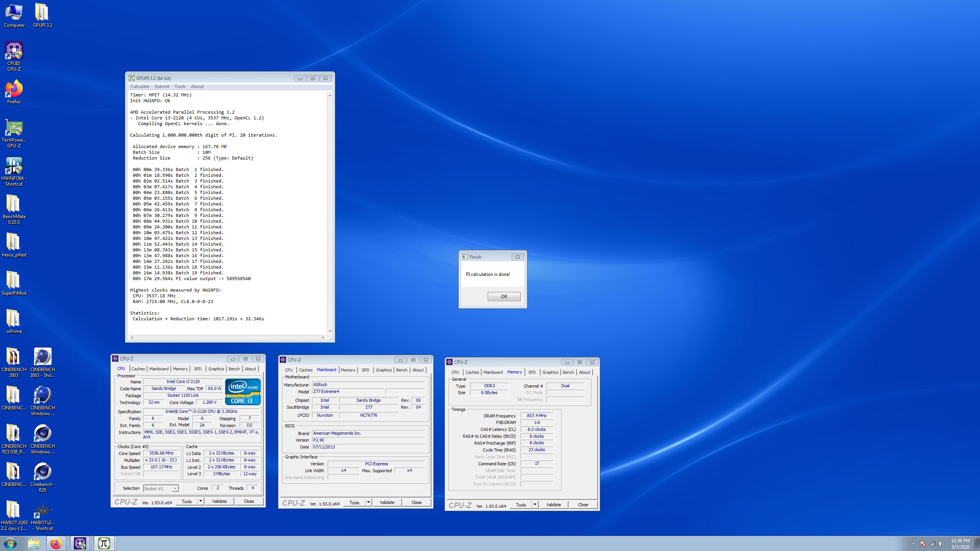
Task: Close the Finish dialog
Action: (x=518, y=257)
